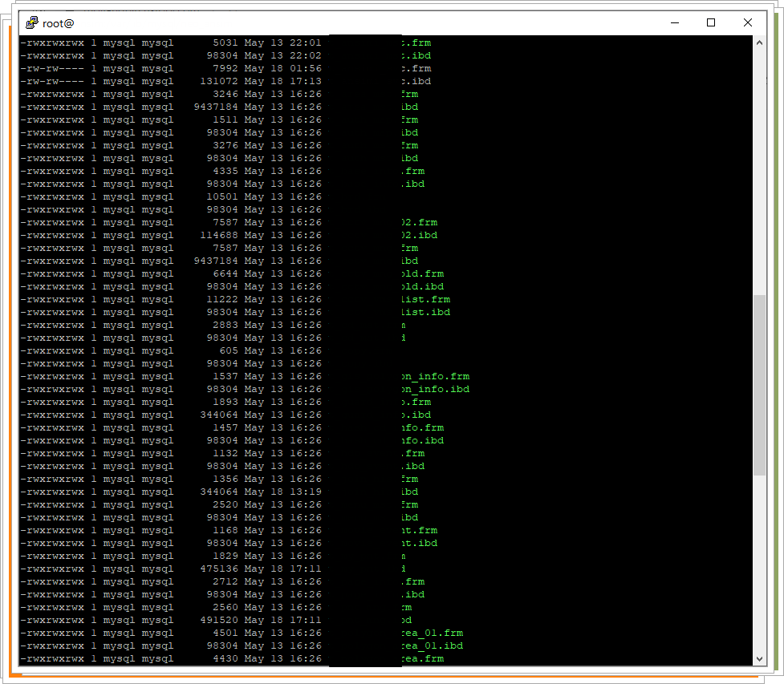Click file size 114688

219,235
